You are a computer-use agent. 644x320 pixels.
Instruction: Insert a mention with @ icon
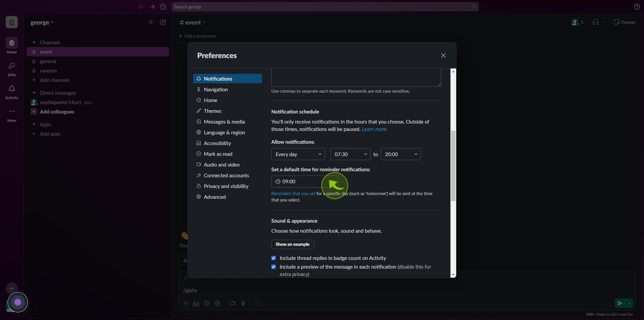(217, 303)
